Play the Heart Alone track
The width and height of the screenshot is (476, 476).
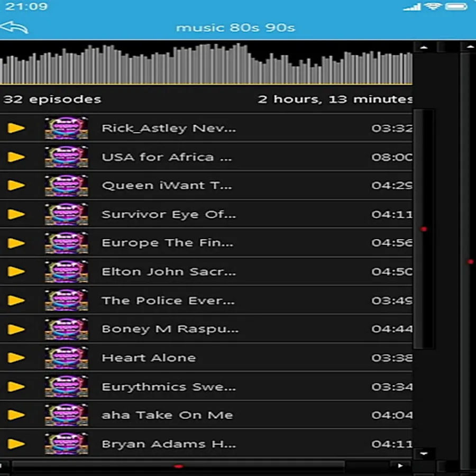coord(16,358)
